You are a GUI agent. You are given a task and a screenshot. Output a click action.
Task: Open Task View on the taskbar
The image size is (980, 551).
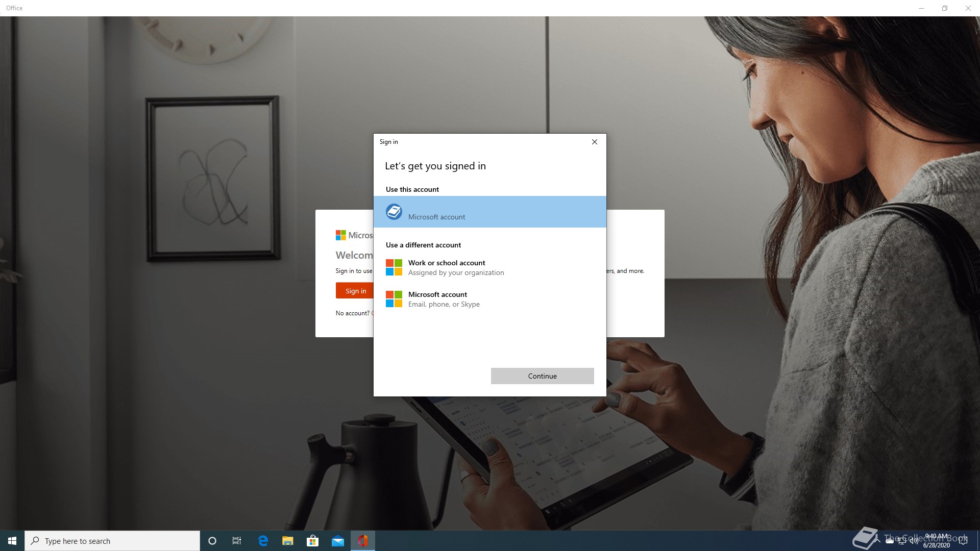[x=237, y=541]
